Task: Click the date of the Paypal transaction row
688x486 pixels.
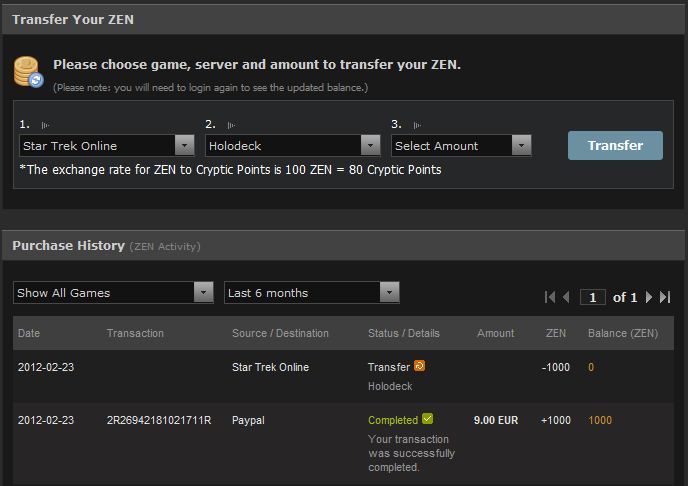Action: click(x=46, y=420)
